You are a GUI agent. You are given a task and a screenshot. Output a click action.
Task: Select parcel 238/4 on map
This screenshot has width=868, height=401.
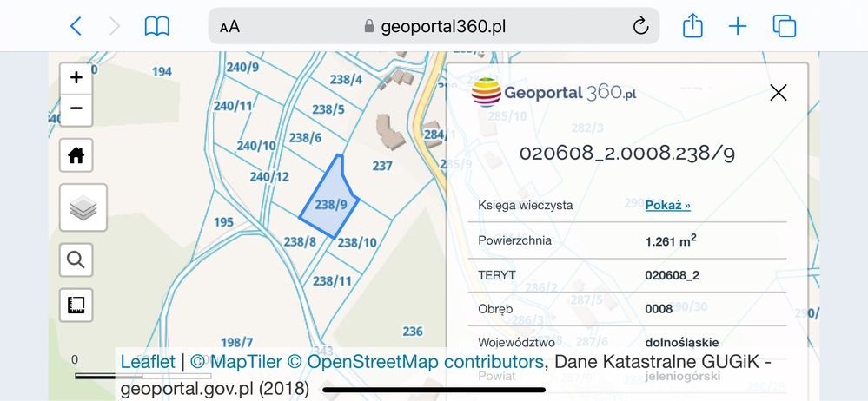(346, 80)
